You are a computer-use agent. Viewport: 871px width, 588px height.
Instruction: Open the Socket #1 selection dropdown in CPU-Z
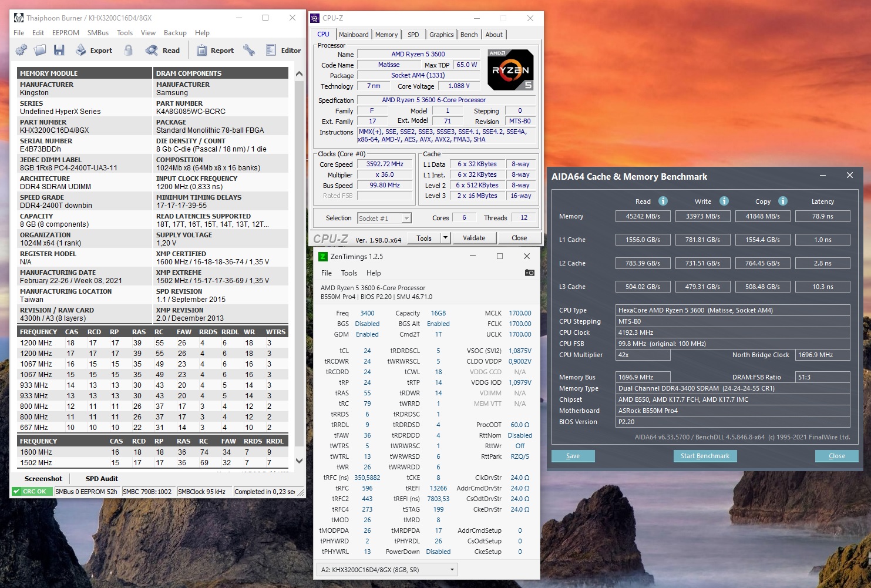coord(384,219)
